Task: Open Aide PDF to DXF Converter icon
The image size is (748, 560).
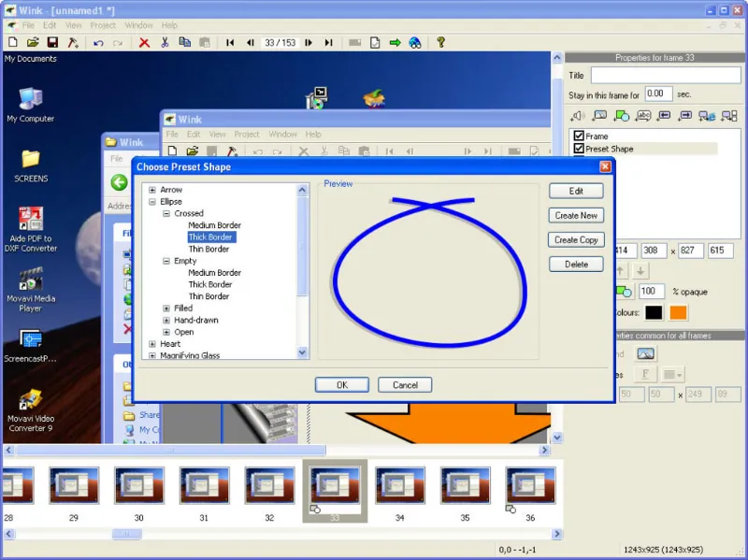Action: [31, 229]
